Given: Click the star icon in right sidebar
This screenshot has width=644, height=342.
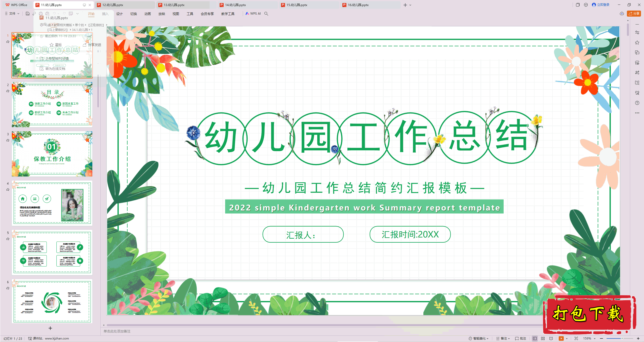Looking at the screenshot, I should pyautogui.click(x=637, y=42).
